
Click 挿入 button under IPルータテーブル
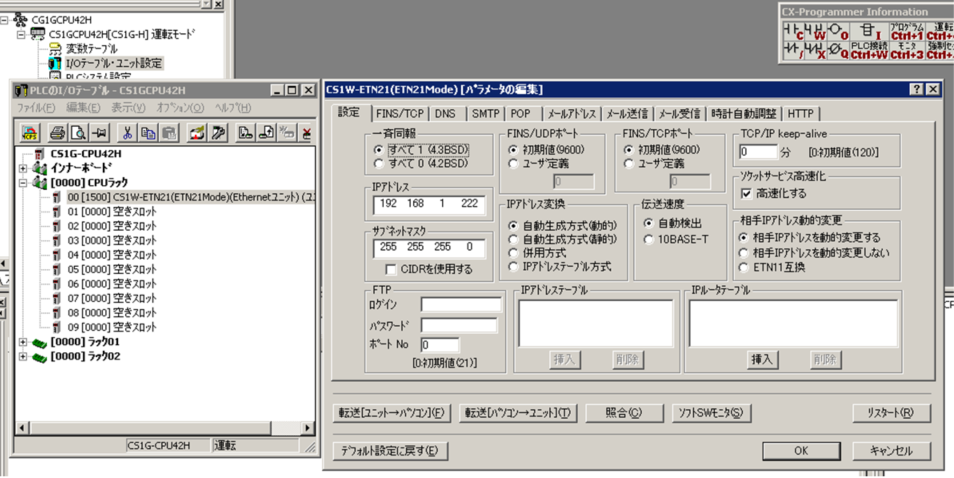[761, 359]
